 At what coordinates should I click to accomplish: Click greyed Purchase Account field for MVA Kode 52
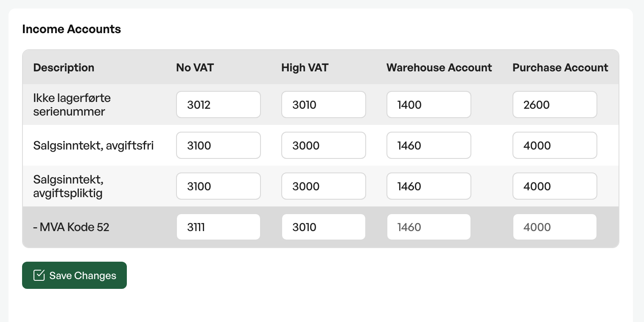point(555,227)
